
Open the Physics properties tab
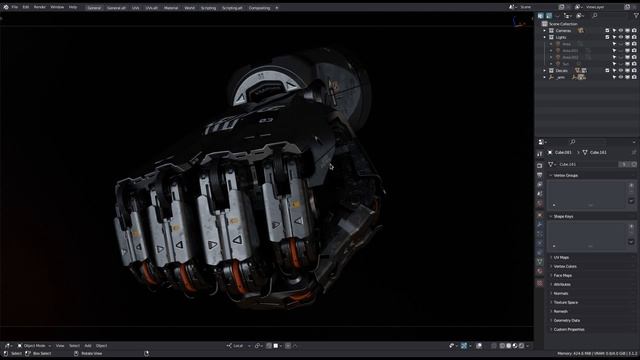click(x=540, y=243)
